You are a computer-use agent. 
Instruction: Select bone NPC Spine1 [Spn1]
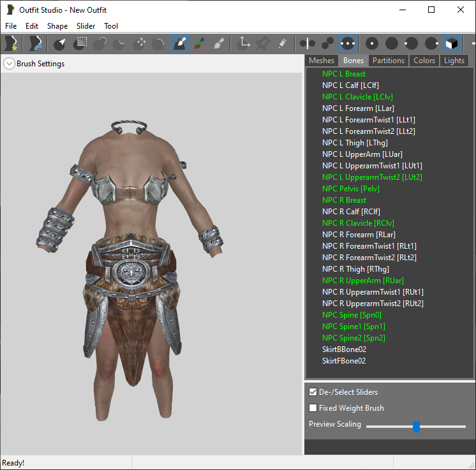tap(353, 327)
